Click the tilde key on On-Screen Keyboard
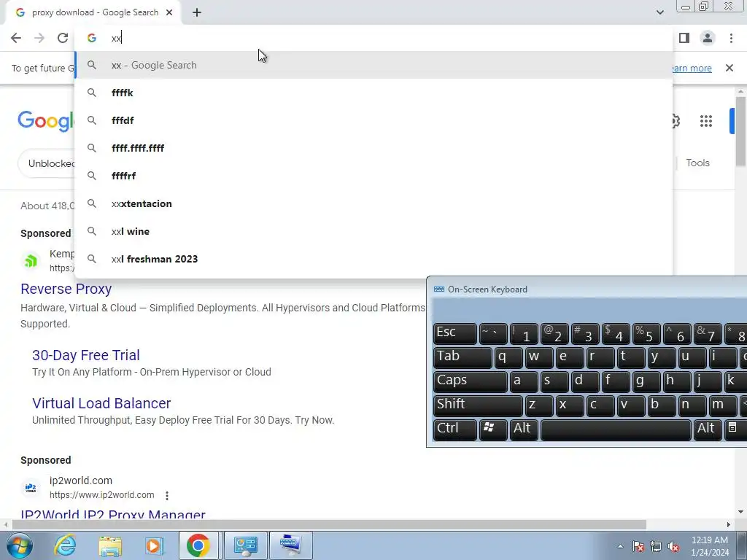 click(x=493, y=333)
